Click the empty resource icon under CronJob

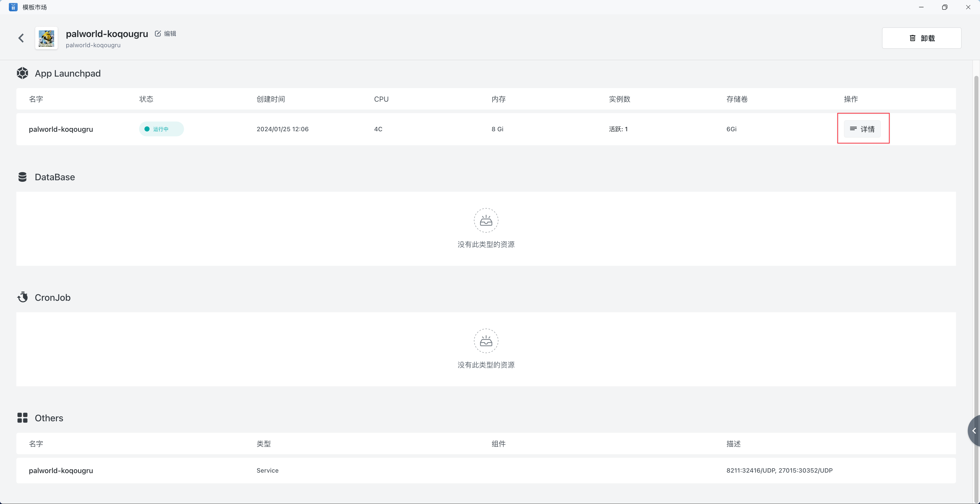point(486,341)
